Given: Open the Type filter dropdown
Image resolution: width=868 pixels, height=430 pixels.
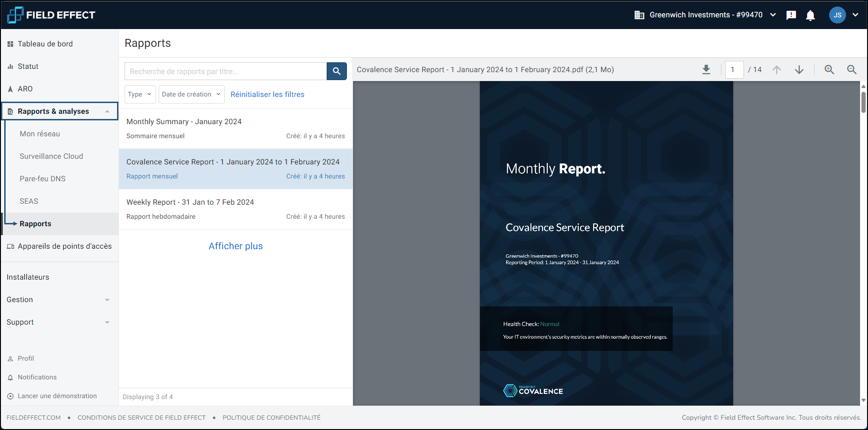Looking at the screenshot, I should tap(140, 94).
